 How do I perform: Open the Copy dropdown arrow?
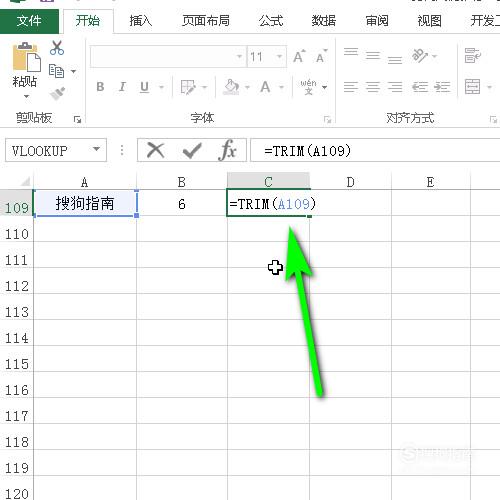73,71
